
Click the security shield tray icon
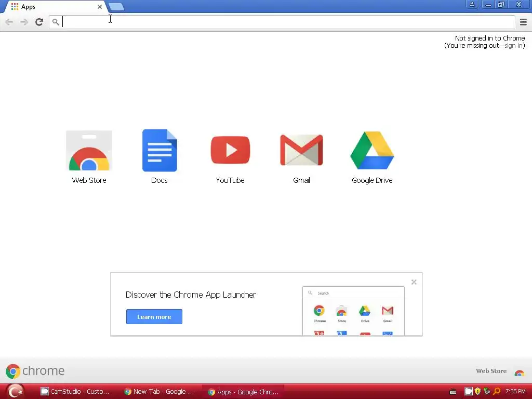(x=478, y=391)
